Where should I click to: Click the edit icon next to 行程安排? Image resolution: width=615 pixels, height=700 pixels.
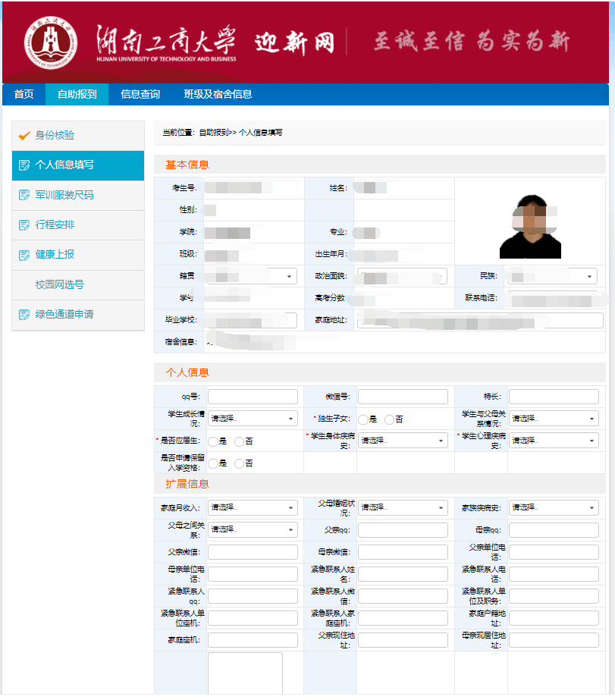[x=24, y=224]
